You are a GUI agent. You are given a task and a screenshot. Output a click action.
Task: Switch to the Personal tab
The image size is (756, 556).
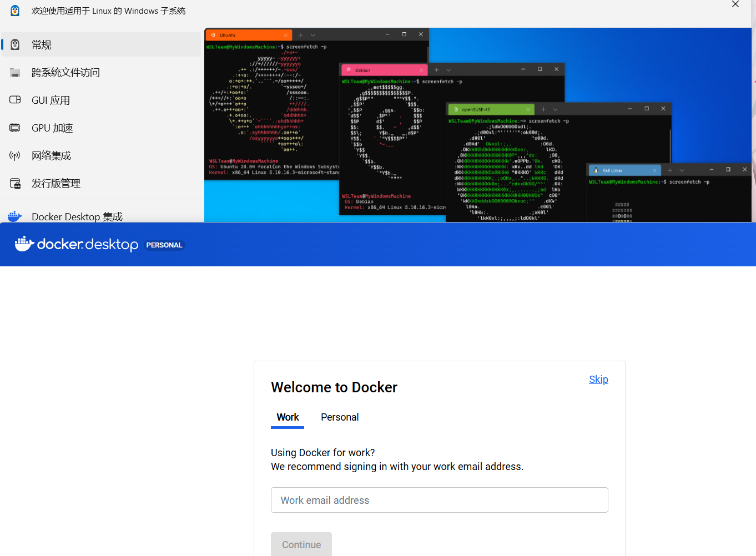[x=340, y=417]
